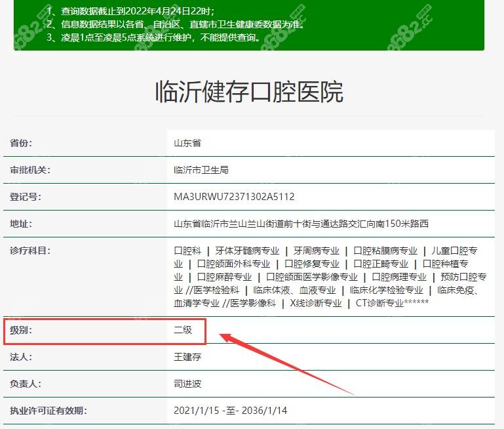Click the 临床化学检验专业 entry
This screenshot has width=504, height=429.
[387, 290]
